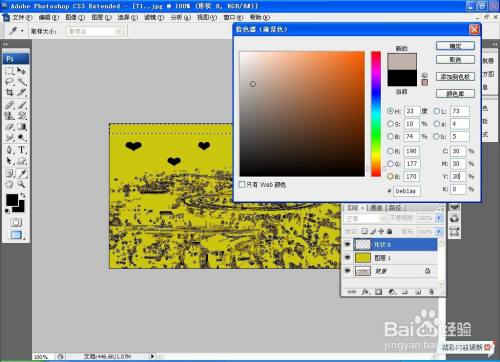
Task: Open the layer opacity slider arrow
Action: [x=439, y=218]
